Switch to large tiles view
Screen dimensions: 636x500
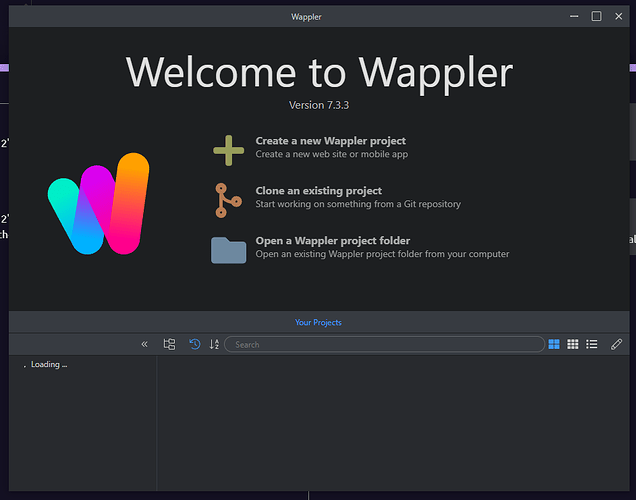(554, 344)
